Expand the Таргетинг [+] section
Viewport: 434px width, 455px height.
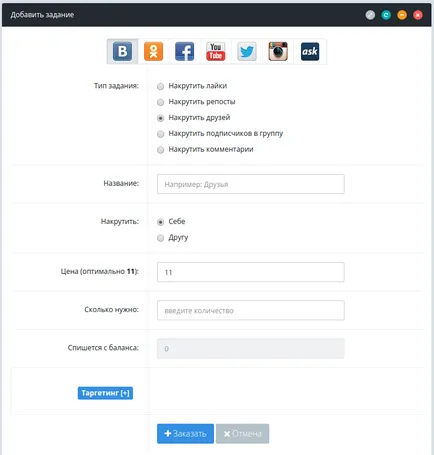click(105, 393)
